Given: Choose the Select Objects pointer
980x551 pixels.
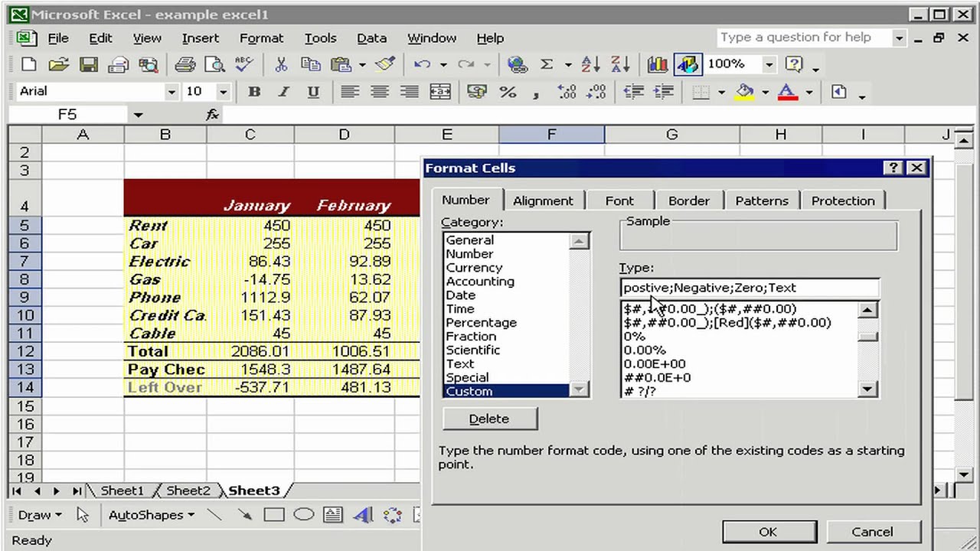Looking at the screenshot, I should [x=83, y=515].
